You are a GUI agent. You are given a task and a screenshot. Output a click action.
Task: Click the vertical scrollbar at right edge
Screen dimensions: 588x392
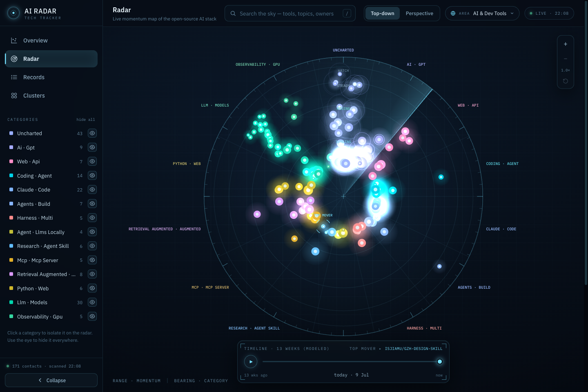(586, 143)
